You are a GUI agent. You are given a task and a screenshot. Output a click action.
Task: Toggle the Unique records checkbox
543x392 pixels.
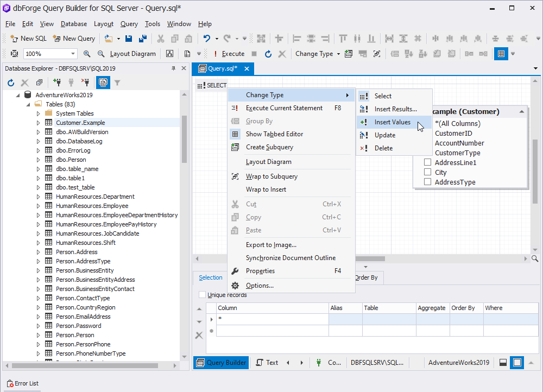[202, 295]
